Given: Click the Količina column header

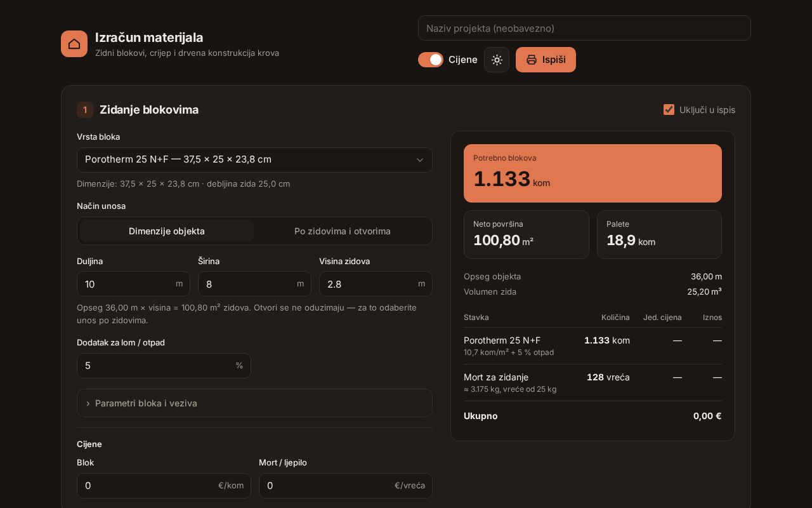Looking at the screenshot, I should coord(615,317).
